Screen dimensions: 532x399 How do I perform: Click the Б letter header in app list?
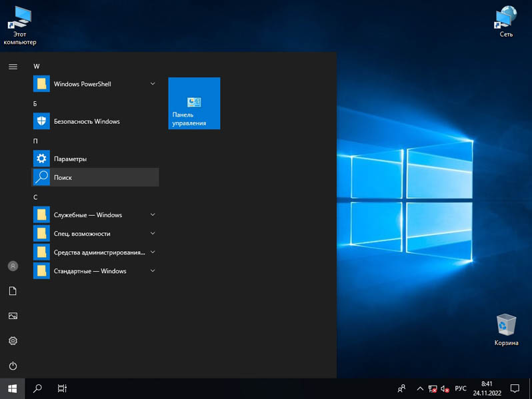point(35,104)
